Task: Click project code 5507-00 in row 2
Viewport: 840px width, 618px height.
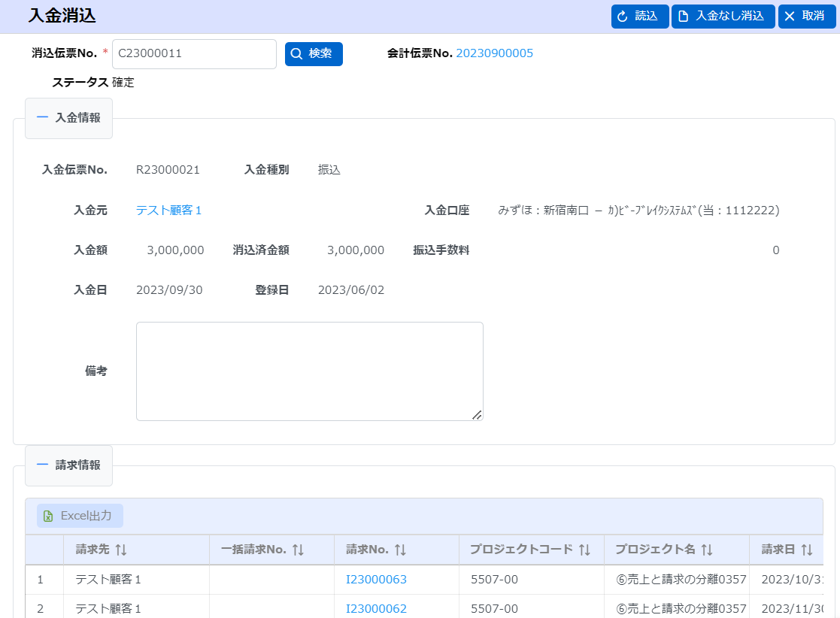Action: (494, 609)
